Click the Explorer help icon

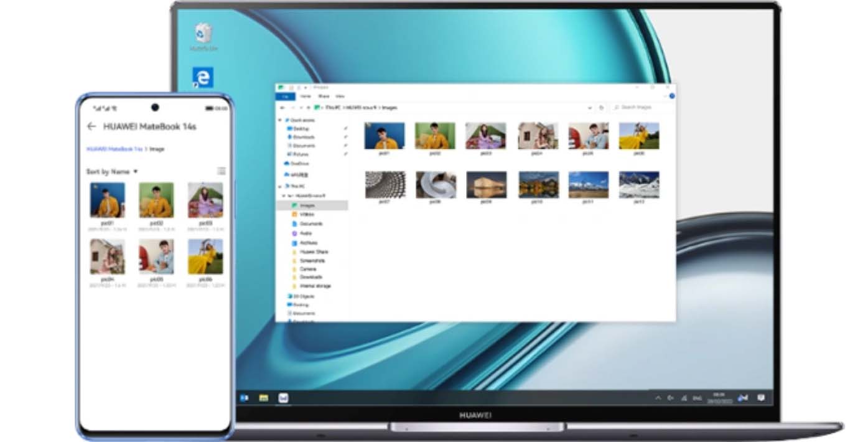[670, 96]
